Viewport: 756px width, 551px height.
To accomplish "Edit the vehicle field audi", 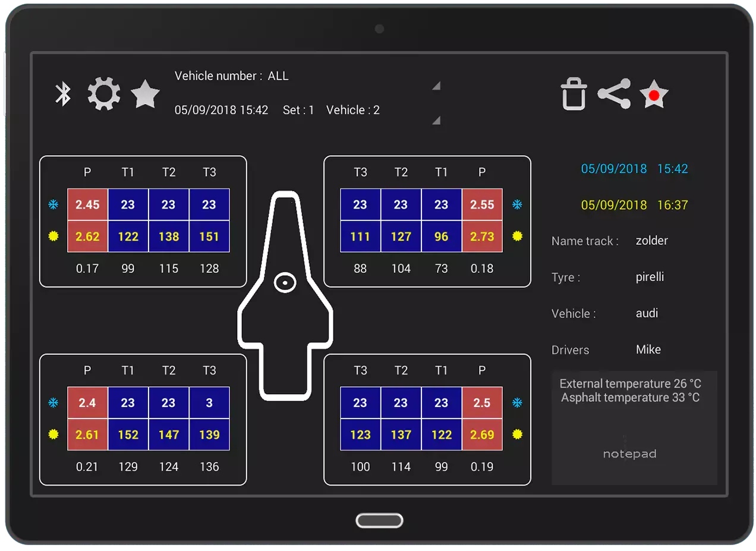I will pyautogui.click(x=647, y=313).
